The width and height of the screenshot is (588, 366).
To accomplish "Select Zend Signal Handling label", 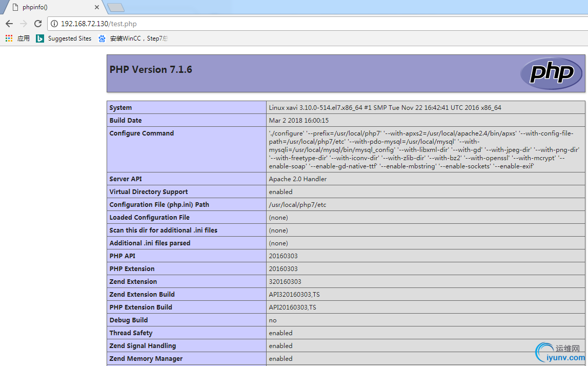I will (x=143, y=345).
